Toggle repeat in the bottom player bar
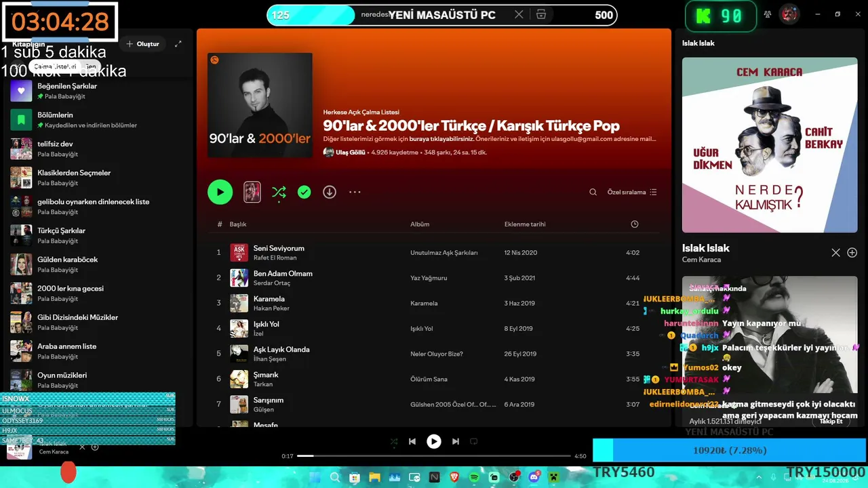The image size is (868, 488). click(474, 441)
